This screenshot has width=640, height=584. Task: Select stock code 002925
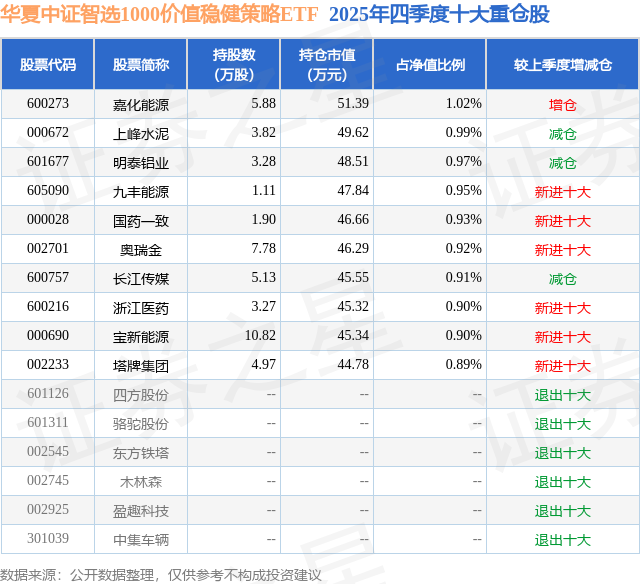point(48,509)
